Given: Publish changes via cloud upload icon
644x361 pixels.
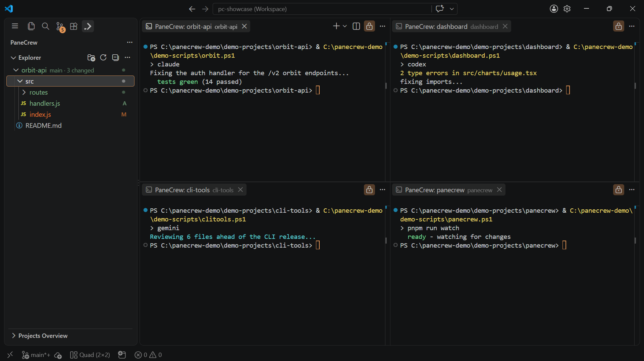Looking at the screenshot, I should (58, 355).
